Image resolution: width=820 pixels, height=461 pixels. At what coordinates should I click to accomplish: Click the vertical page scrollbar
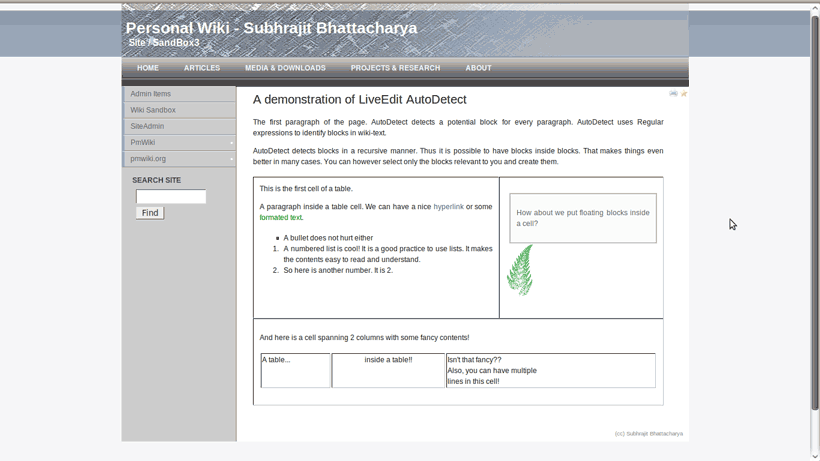815,214
